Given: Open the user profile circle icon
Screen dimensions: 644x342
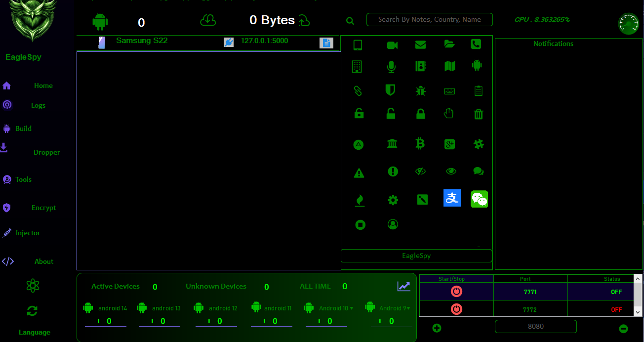Looking at the screenshot, I should (393, 224).
